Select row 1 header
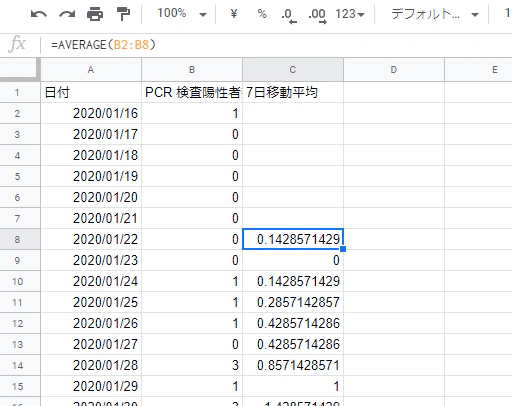This screenshot has width=512, height=406. click(x=20, y=92)
